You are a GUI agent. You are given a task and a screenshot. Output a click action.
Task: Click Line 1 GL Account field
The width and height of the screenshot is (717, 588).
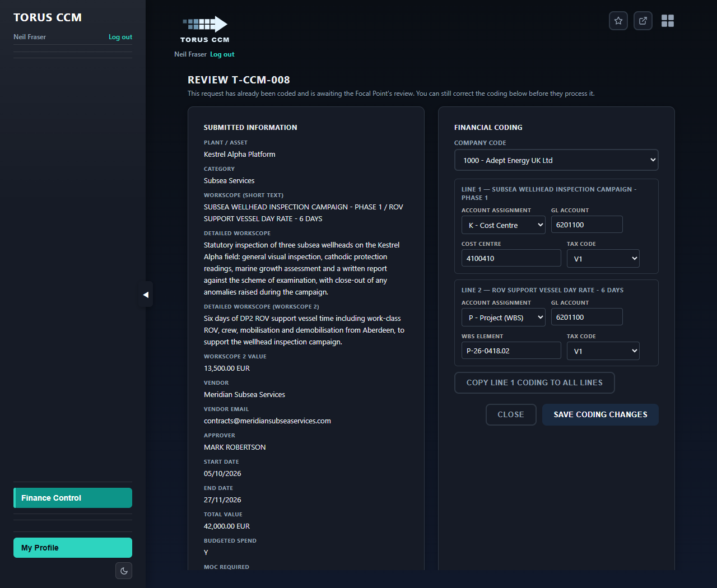[x=587, y=225]
